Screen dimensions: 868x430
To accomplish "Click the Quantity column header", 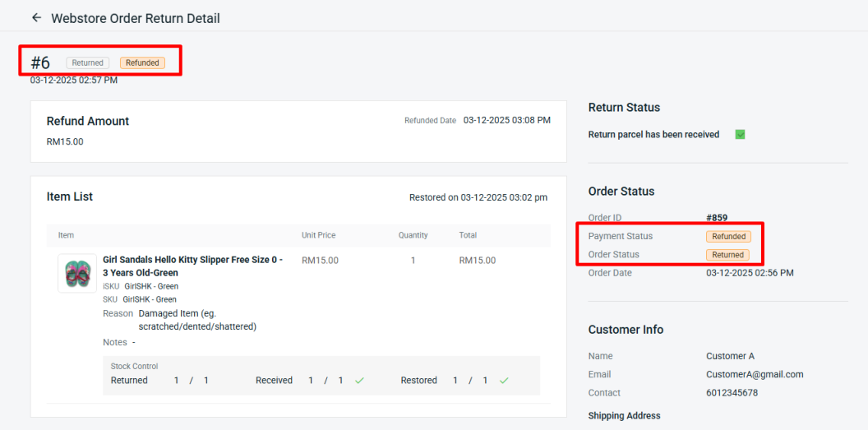I will tap(413, 235).
